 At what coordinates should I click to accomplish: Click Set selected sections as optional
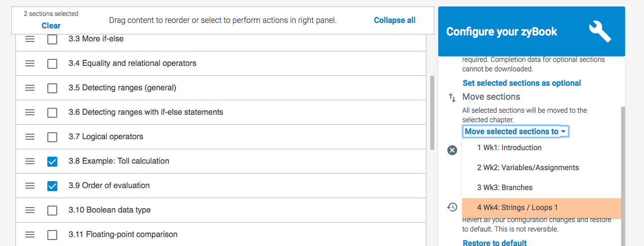[x=521, y=83]
